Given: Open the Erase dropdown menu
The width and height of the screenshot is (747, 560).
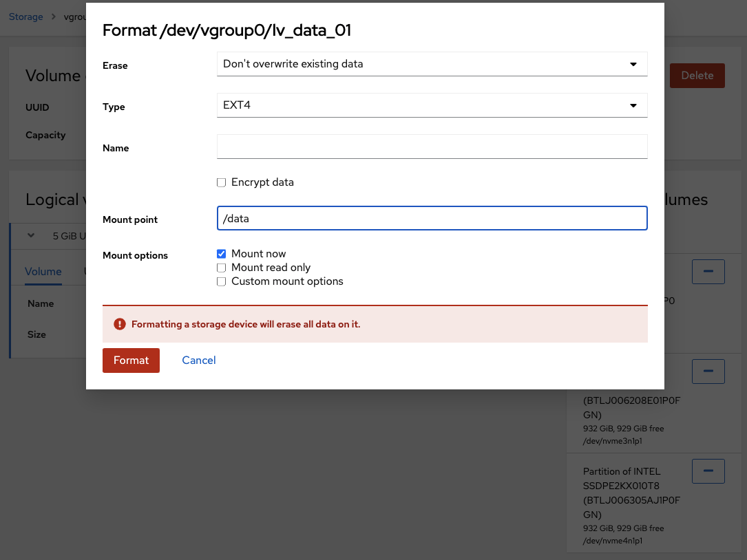Looking at the screenshot, I should coord(432,64).
